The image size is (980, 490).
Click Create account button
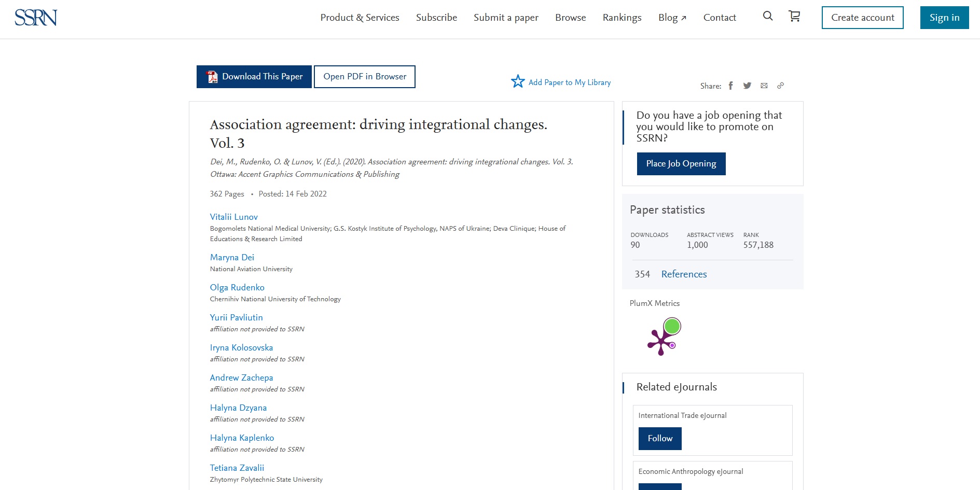click(x=862, y=18)
